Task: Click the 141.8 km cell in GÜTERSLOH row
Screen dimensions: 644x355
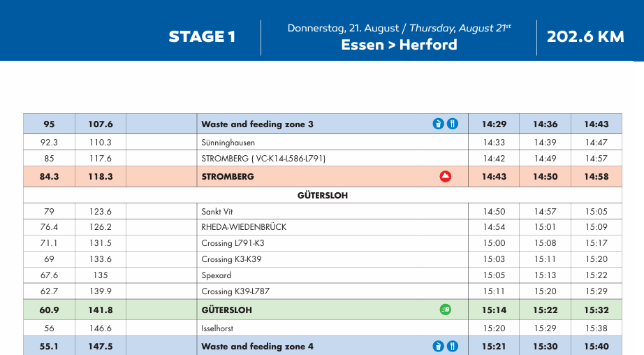Action: pos(101,310)
